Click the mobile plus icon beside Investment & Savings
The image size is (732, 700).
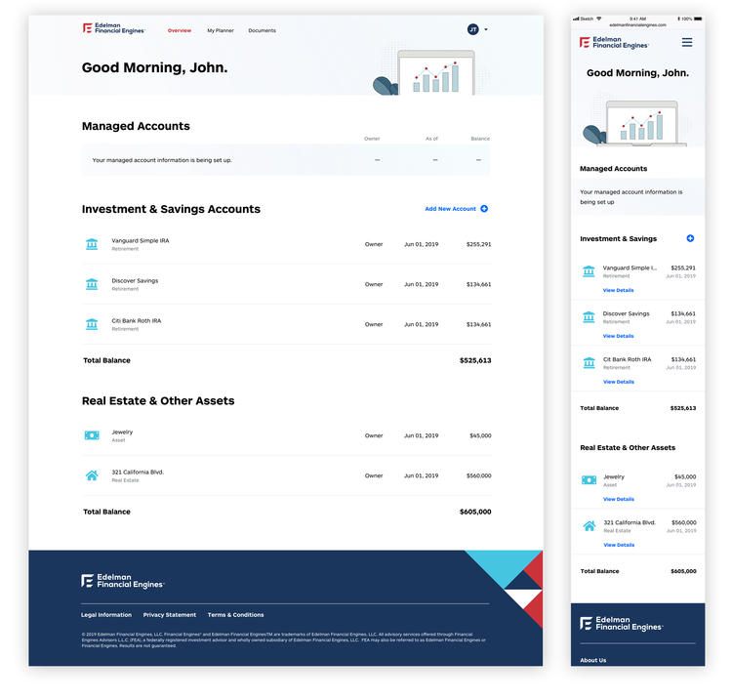coord(690,238)
